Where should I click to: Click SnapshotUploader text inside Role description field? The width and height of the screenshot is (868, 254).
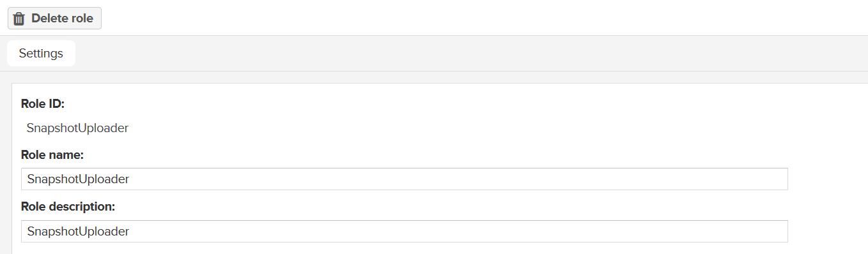tap(78, 231)
